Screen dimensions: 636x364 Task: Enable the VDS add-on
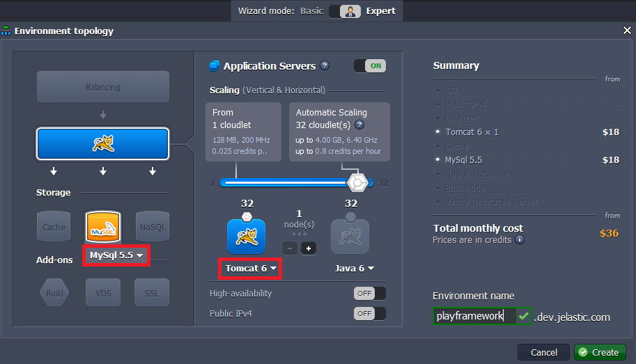click(103, 292)
